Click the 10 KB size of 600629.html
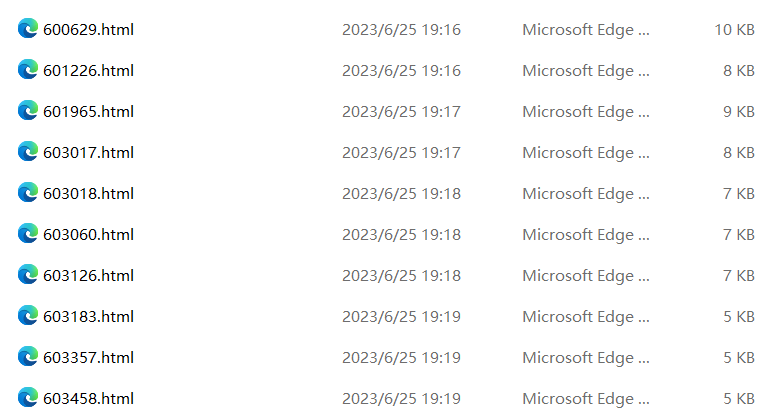 [x=734, y=30]
